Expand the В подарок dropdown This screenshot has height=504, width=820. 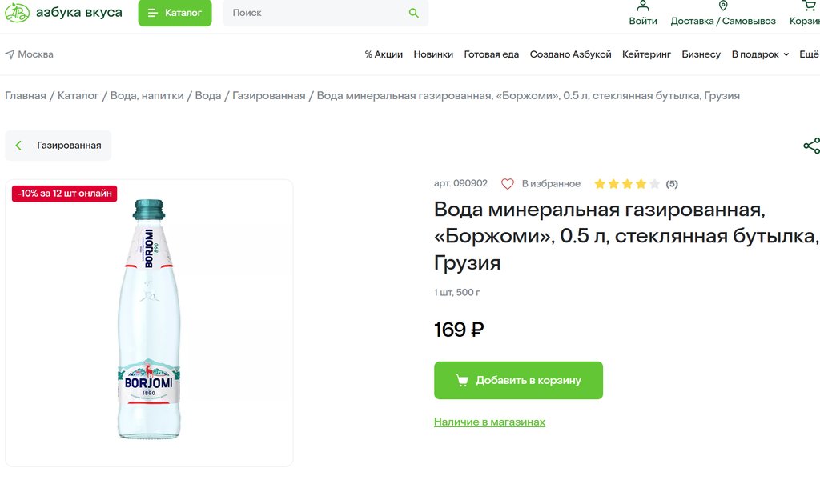tap(760, 54)
